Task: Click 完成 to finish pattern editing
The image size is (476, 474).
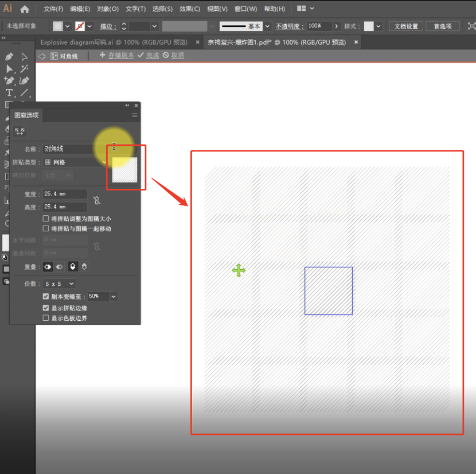Action: pos(153,55)
